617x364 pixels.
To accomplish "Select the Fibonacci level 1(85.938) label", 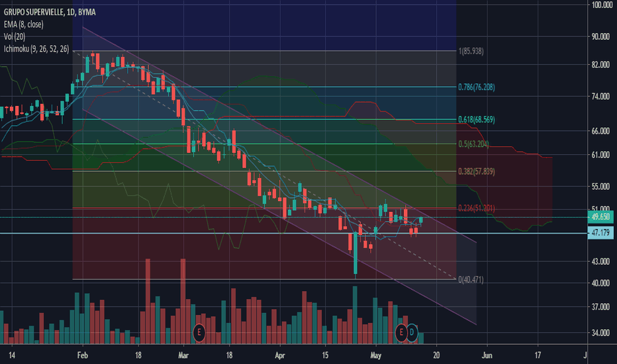I will 471,51.
